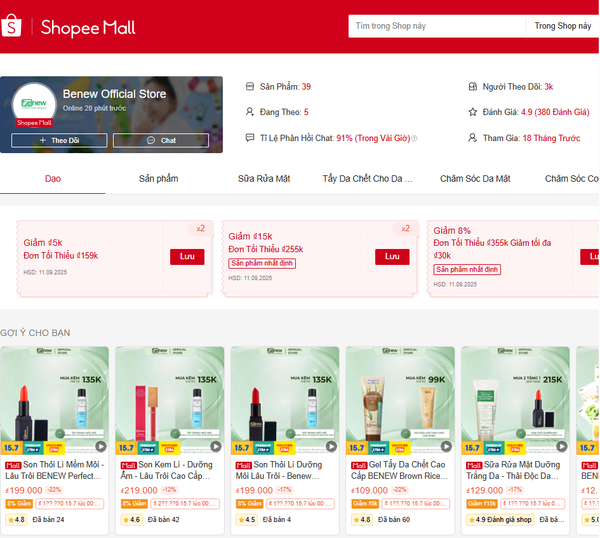The image size is (600, 538).
Task: Click the 4.6 star rating badge
Action: 131,520
